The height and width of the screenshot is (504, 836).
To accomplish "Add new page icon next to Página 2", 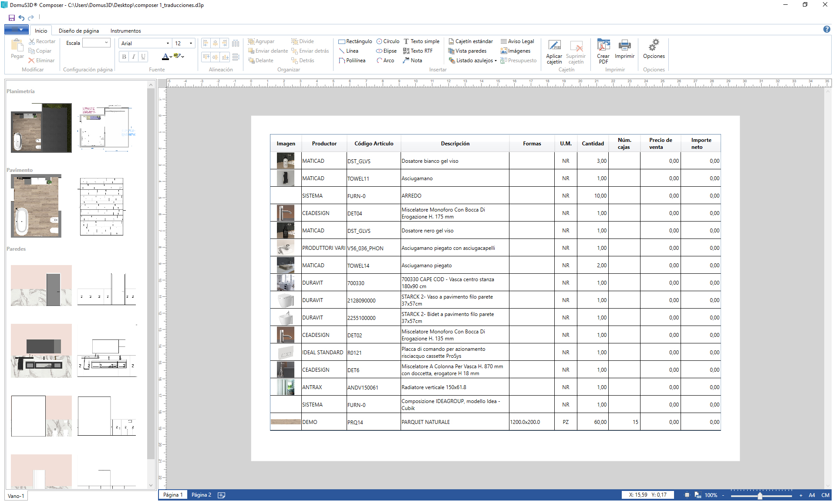I will coord(221,495).
